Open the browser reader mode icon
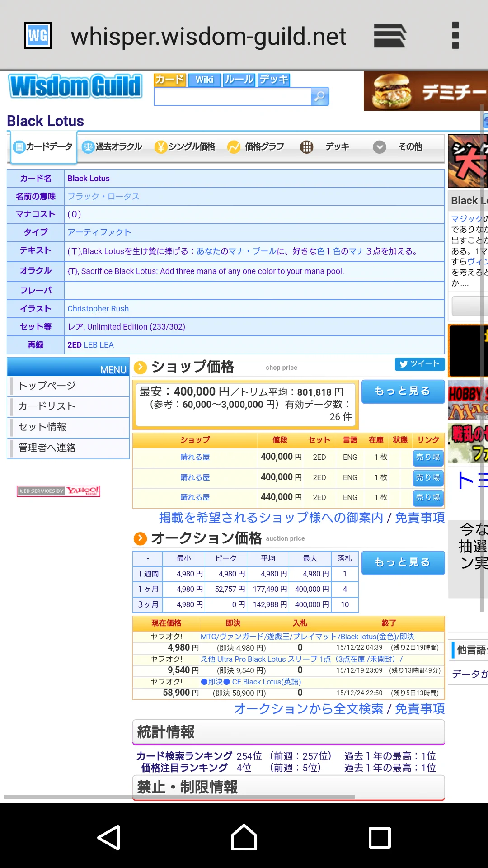 click(x=390, y=36)
